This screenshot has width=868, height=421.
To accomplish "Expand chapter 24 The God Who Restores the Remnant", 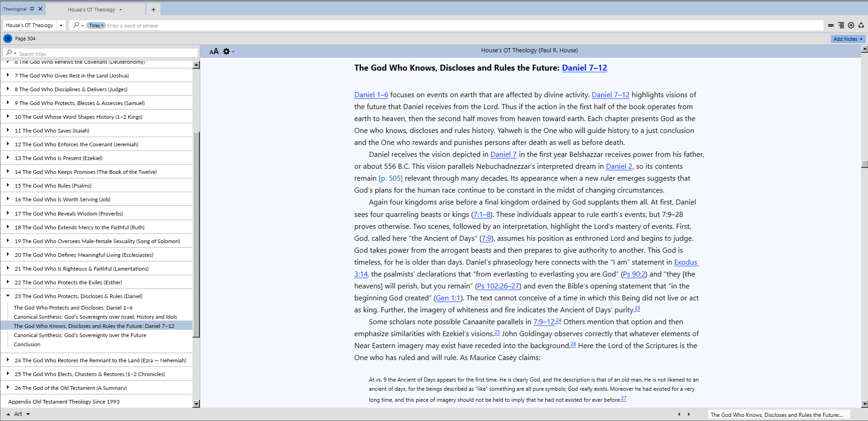I will click(x=8, y=360).
